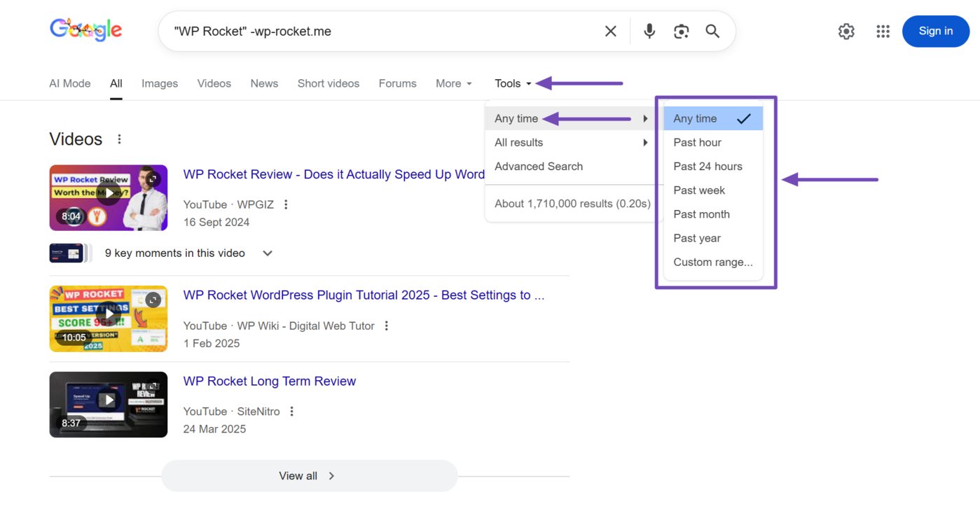Open the WP Rocket Review video link
This screenshot has height=511, width=980.
333,174
